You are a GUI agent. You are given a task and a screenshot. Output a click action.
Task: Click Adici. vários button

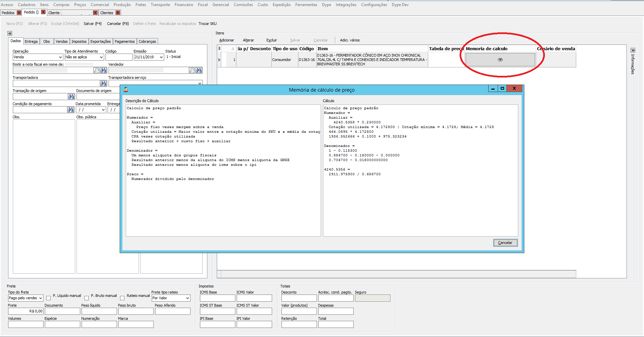[x=350, y=40]
